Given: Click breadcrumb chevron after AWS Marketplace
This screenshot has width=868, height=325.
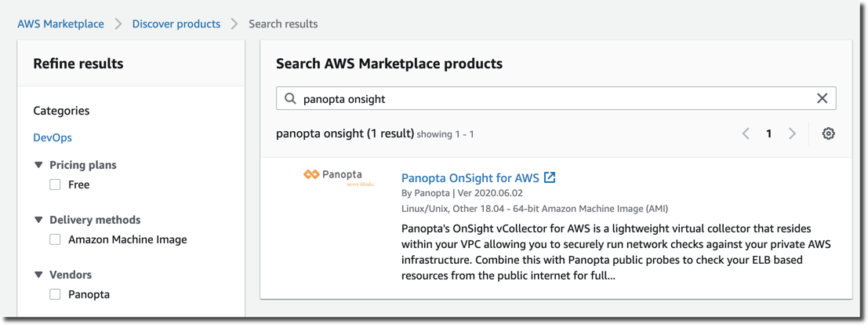Looking at the screenshot, I should (x=118, y=24).
